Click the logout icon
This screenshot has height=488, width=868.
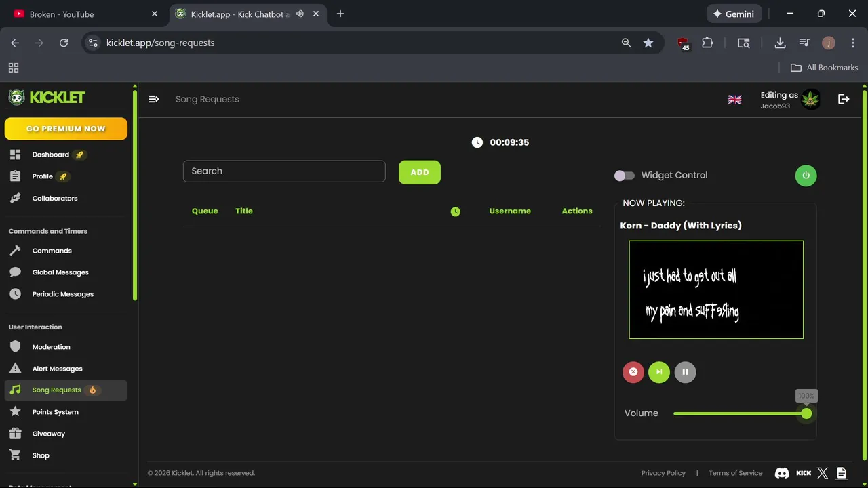[844, 100]
